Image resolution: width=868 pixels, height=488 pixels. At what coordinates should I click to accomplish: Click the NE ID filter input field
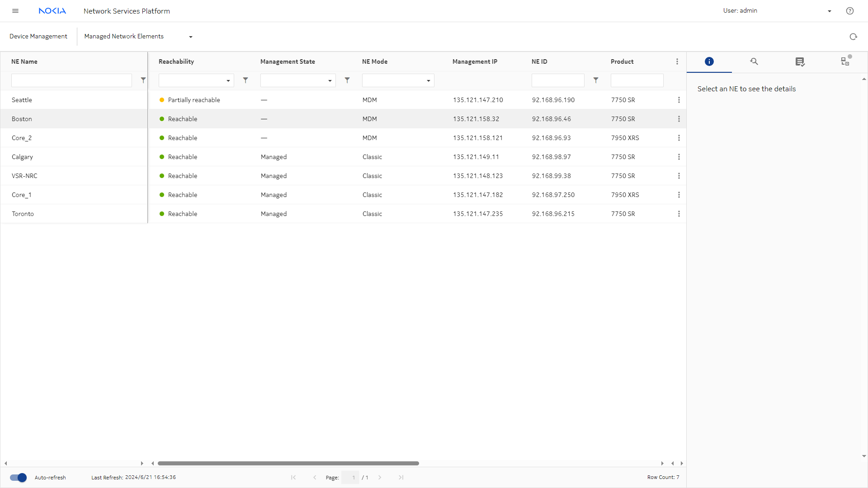coord(557,80)
